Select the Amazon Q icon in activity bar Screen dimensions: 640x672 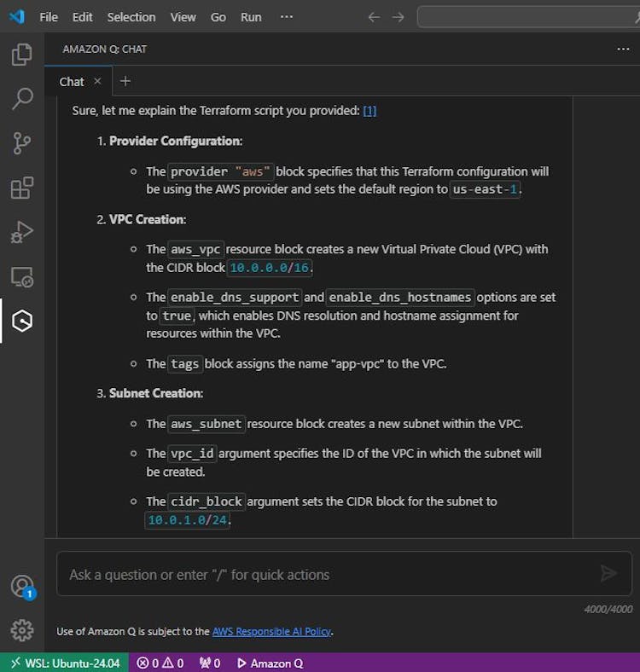[22, 321]
